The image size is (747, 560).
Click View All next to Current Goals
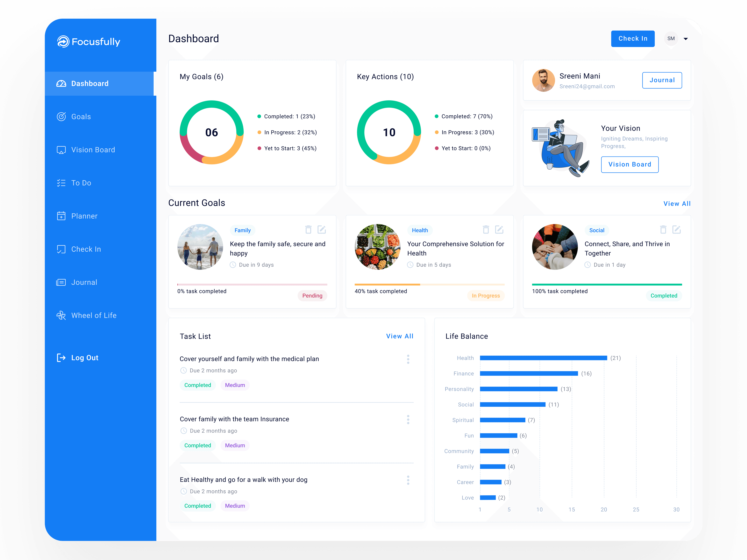pos(677,204)
